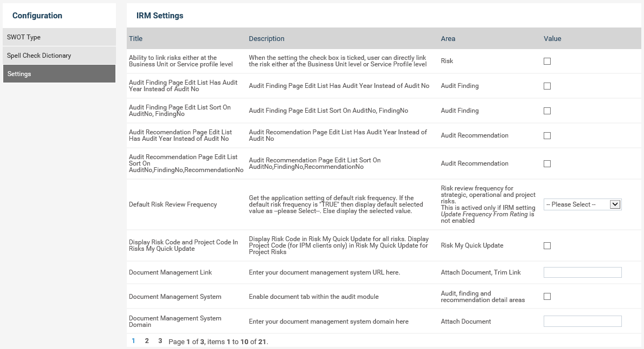Go to page 2 of settings
This screenshot has width=644, height=349.
click(147, 341)
